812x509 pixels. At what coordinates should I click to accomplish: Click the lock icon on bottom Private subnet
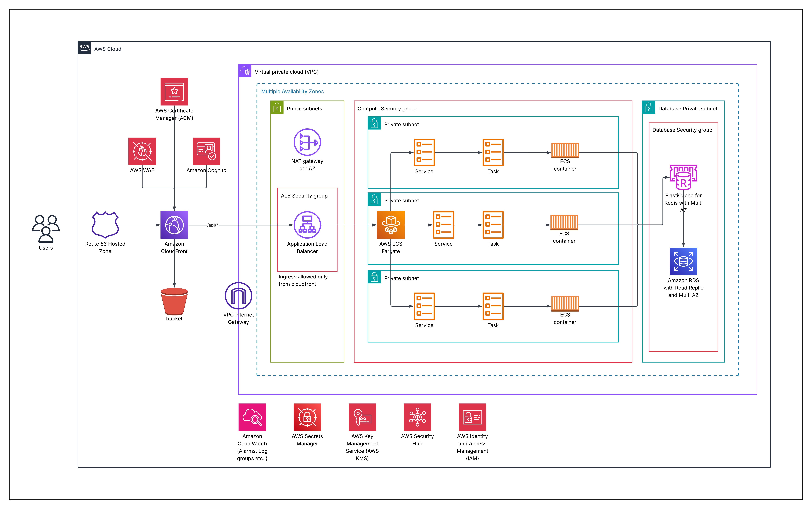[374, 277]
